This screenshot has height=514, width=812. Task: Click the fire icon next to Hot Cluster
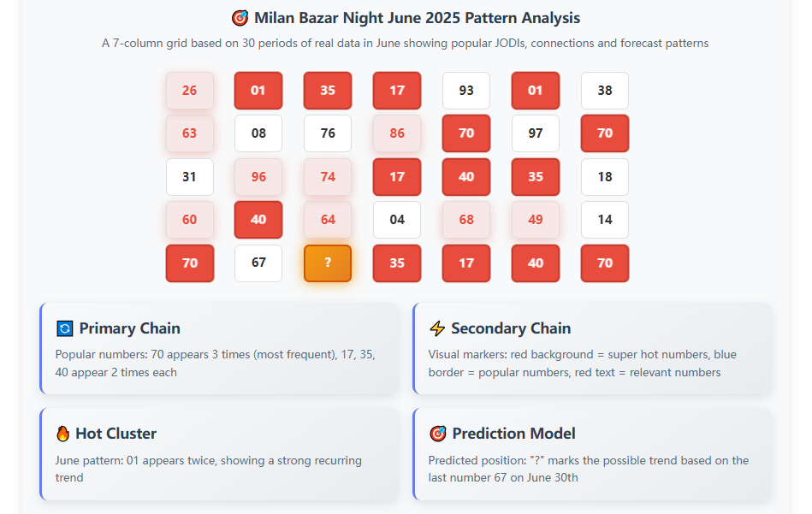[x=63, y=434]
